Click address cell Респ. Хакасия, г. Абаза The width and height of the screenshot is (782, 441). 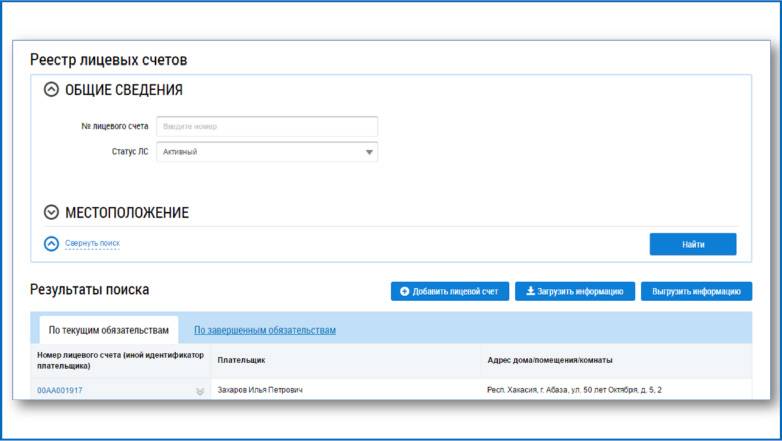click(574, 390)
